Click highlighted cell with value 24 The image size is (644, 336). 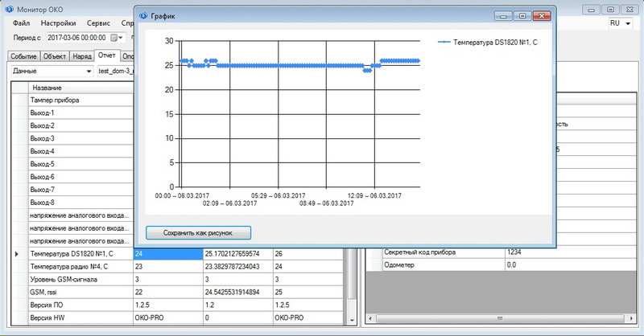[x=168, y=254]
